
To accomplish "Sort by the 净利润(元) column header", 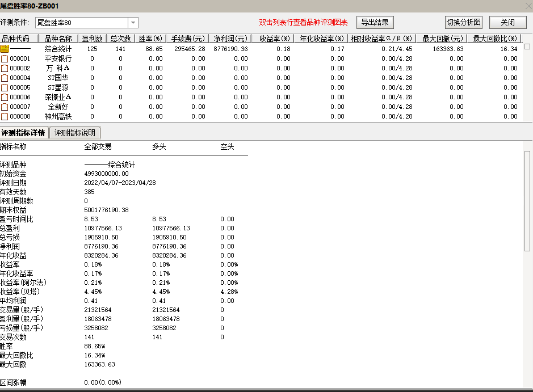I will pos(230,39).
